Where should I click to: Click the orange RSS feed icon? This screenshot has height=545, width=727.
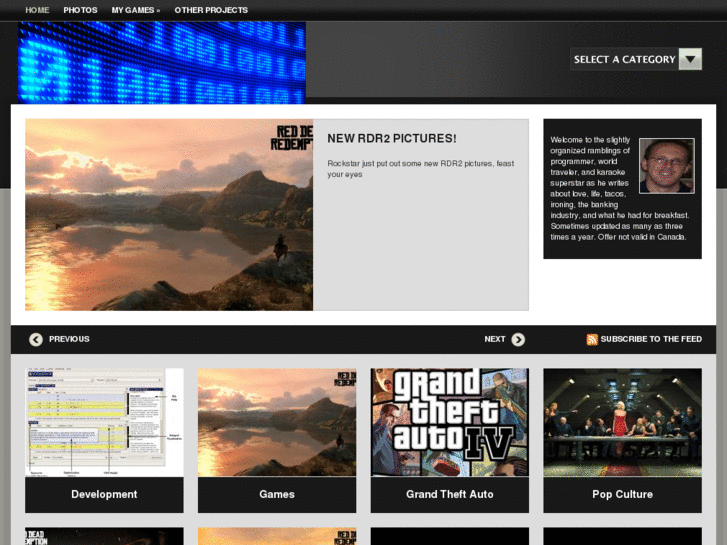tap(592, 340)
